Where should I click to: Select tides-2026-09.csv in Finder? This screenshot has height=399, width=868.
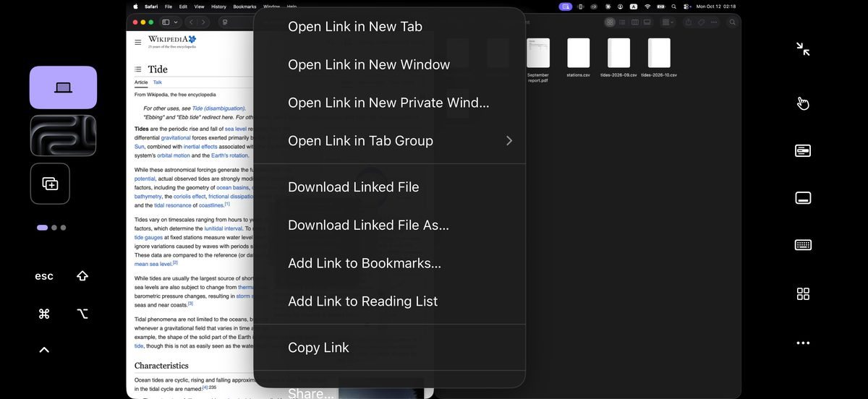pos(618,58)
